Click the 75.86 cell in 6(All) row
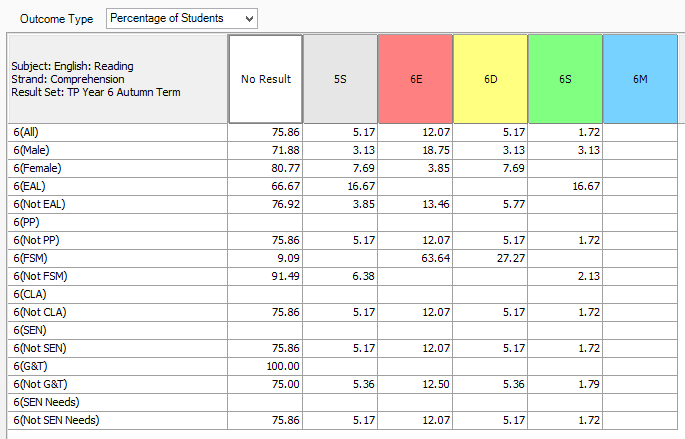Screen dimensions: 685x439 point(265,132)
